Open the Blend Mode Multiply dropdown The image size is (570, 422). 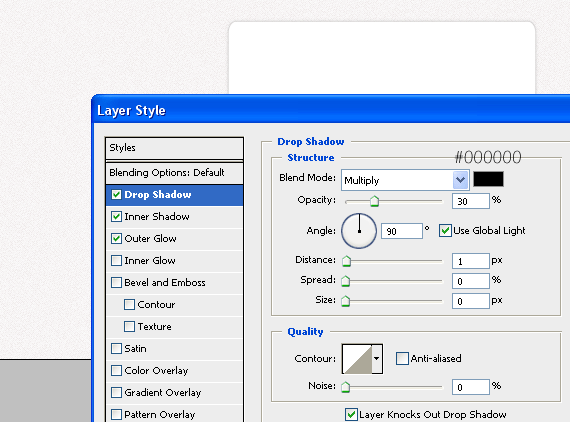tap(405, 180)
